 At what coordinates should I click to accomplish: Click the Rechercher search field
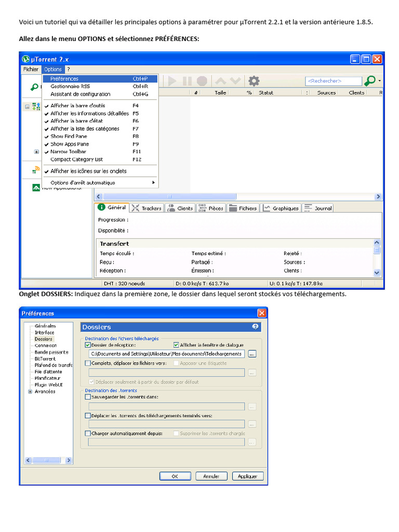(334, 81)
